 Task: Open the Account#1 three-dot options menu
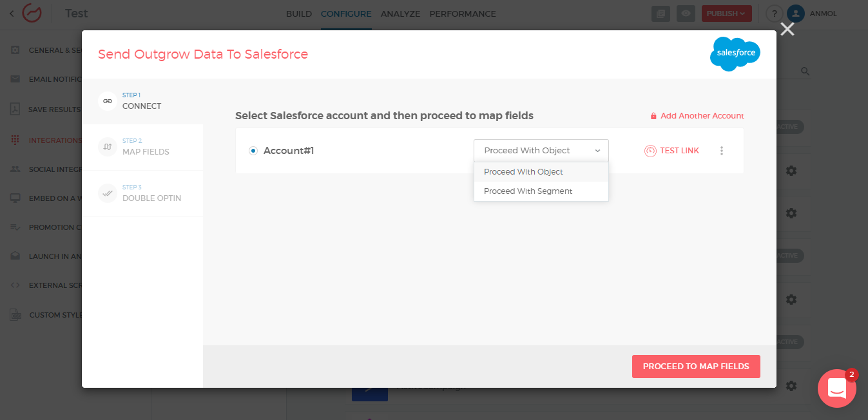pos(721,151)
